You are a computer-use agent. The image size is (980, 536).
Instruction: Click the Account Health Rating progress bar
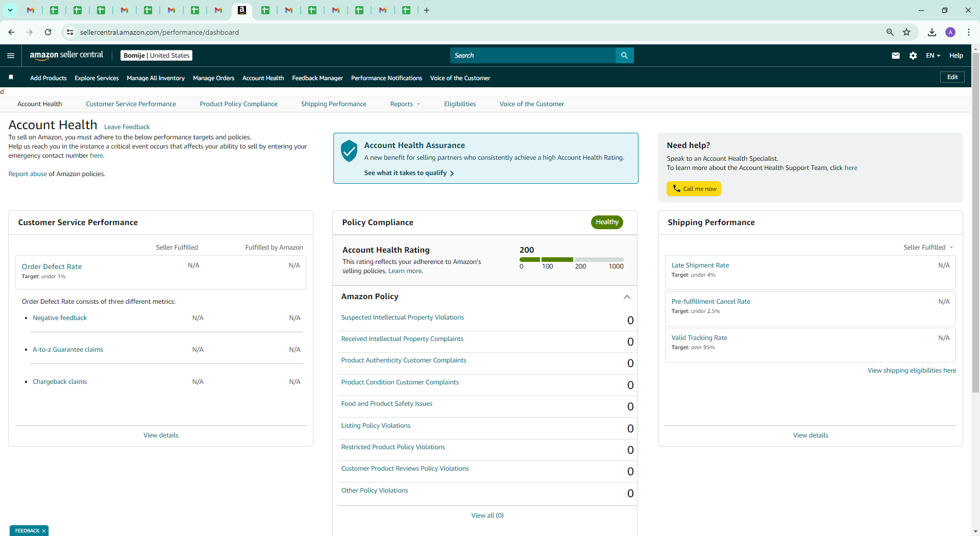click(572, 260)
